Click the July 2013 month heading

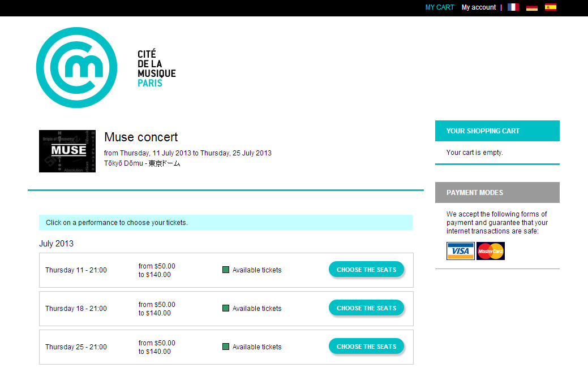56,244
